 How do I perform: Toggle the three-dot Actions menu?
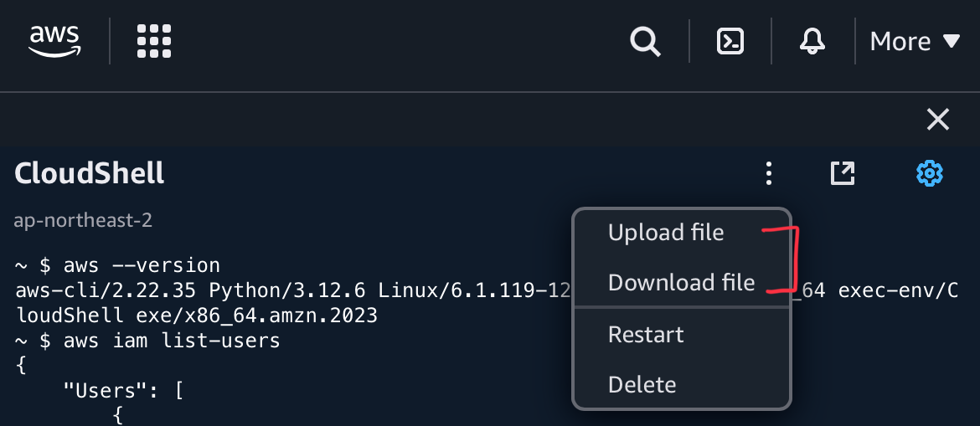tap(769, 173)
